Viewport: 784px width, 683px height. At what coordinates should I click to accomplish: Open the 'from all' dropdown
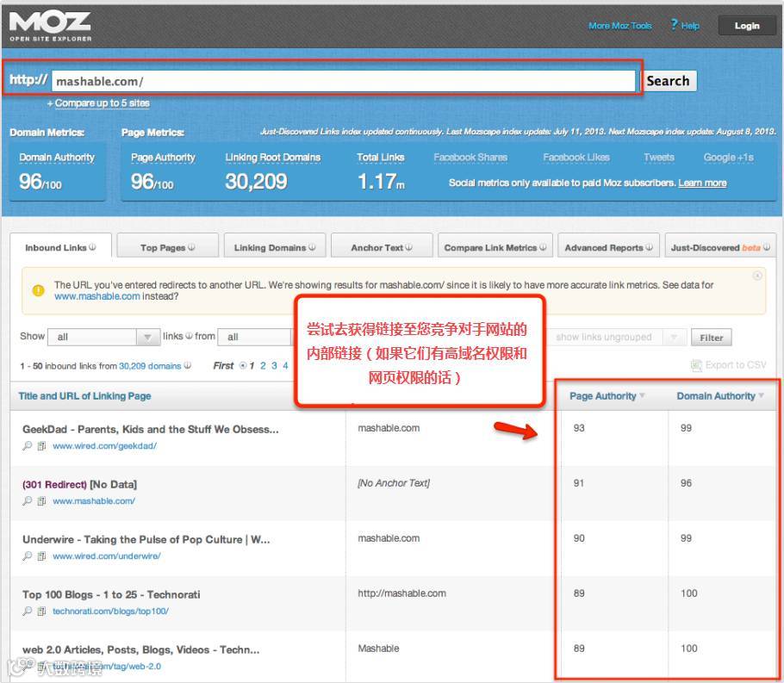[255, 337]
